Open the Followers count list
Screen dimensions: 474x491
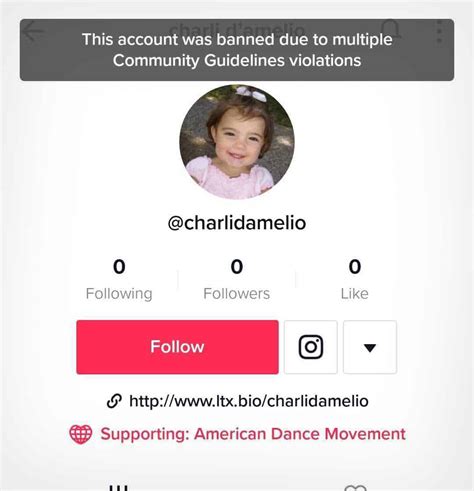pos(237,280)
